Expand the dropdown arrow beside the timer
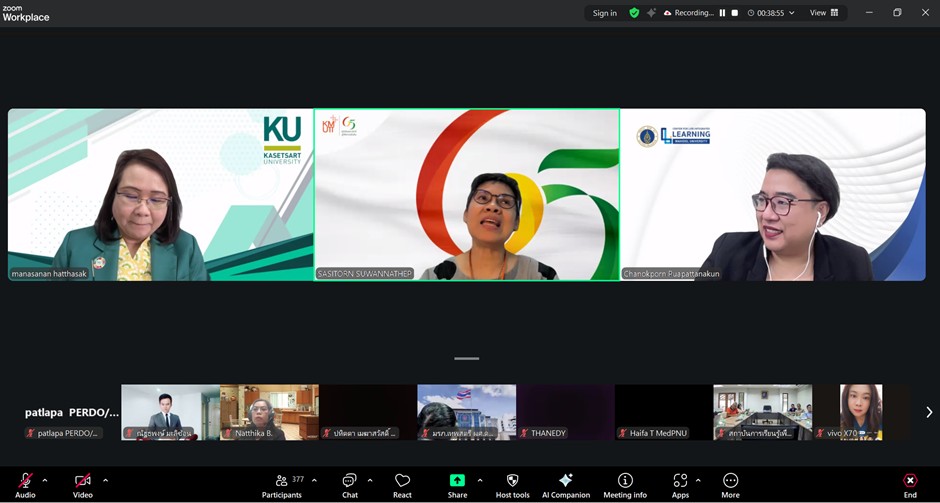 (x=791, y=13)
